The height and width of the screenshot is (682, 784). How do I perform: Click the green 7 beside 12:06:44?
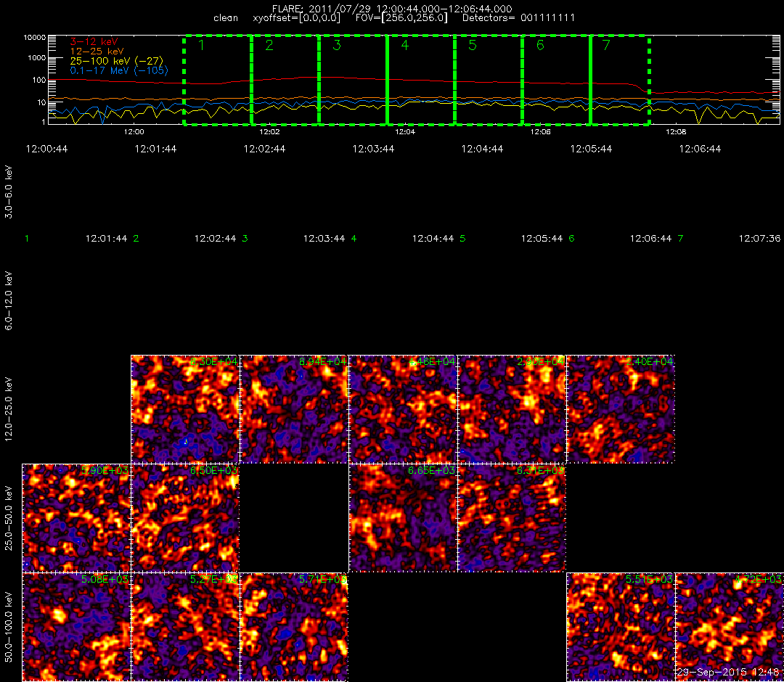point(680,239)
